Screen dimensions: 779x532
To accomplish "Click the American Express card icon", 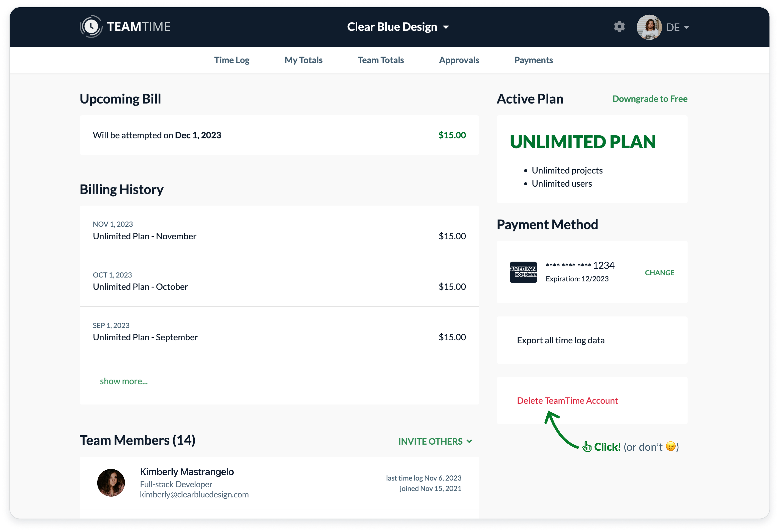I will 523,272.
